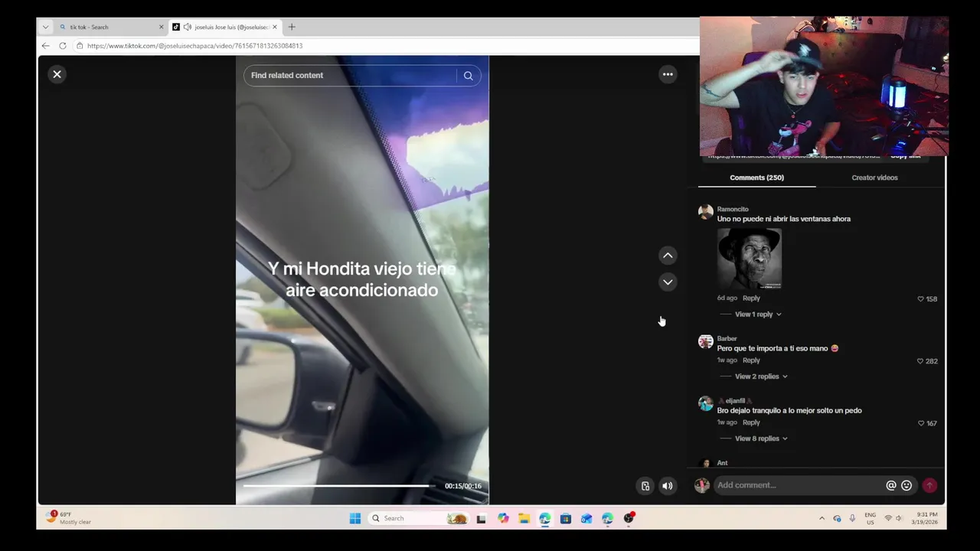Expand View 1 reply

[758, 315]
